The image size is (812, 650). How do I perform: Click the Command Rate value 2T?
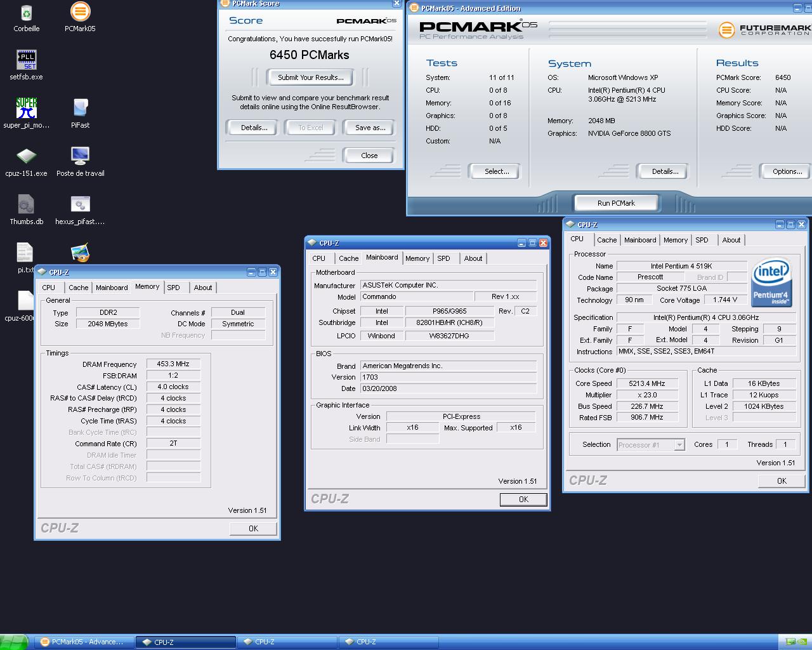173,444
